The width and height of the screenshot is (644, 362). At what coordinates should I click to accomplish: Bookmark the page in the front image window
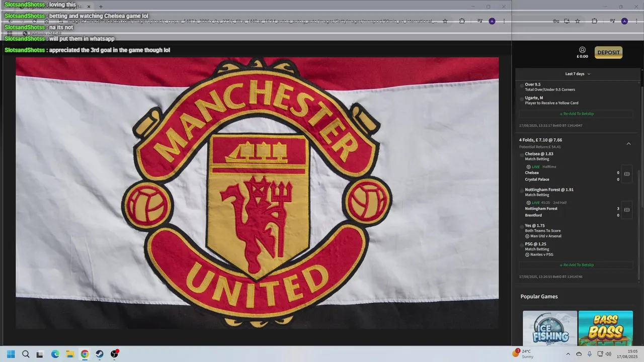445,21
